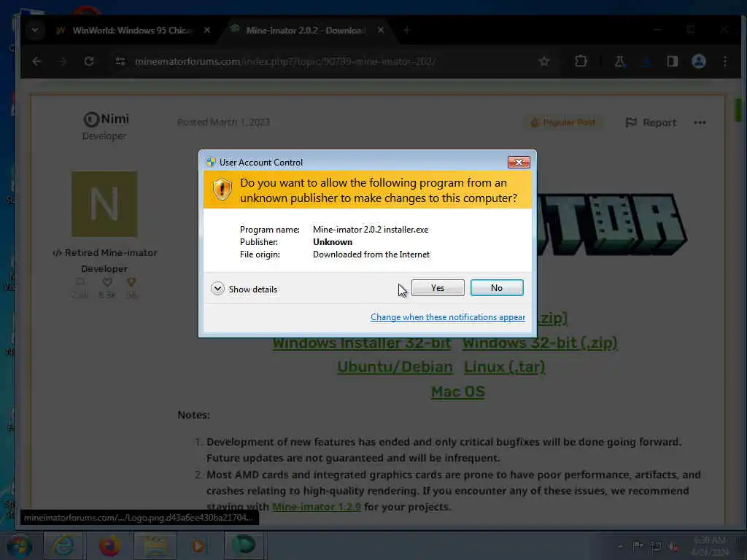The height and width of the screenshot is (560, 747).
Task: Click the taskbar clock and date
Action: click(x=709, y=546)
